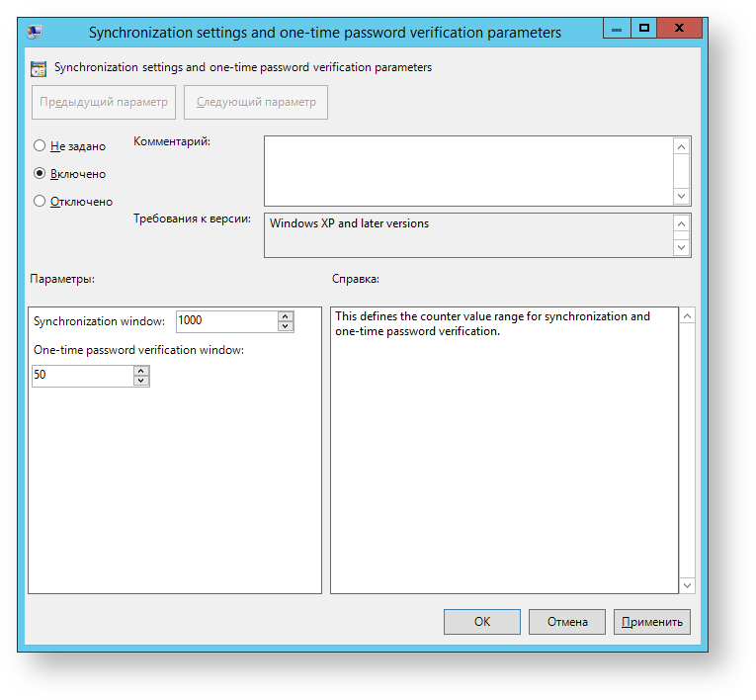
Task: Select the 'Не задано' radio button
Action: 40,145
